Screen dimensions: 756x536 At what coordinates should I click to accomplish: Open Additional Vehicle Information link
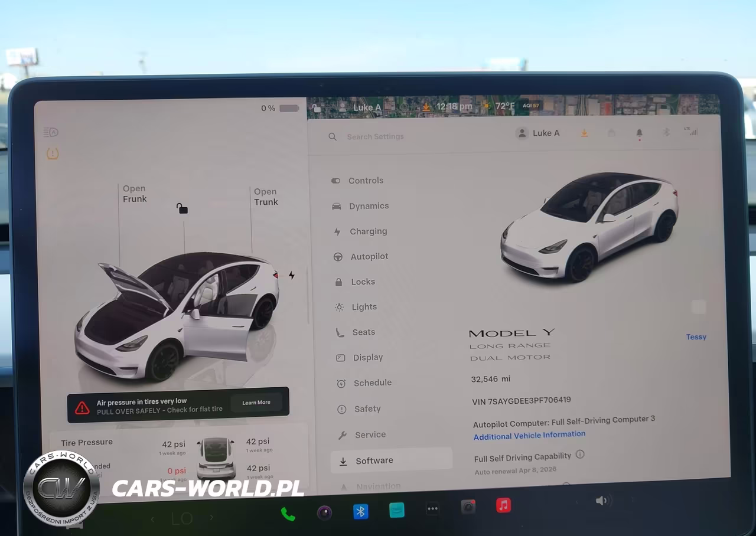point(529,436)
